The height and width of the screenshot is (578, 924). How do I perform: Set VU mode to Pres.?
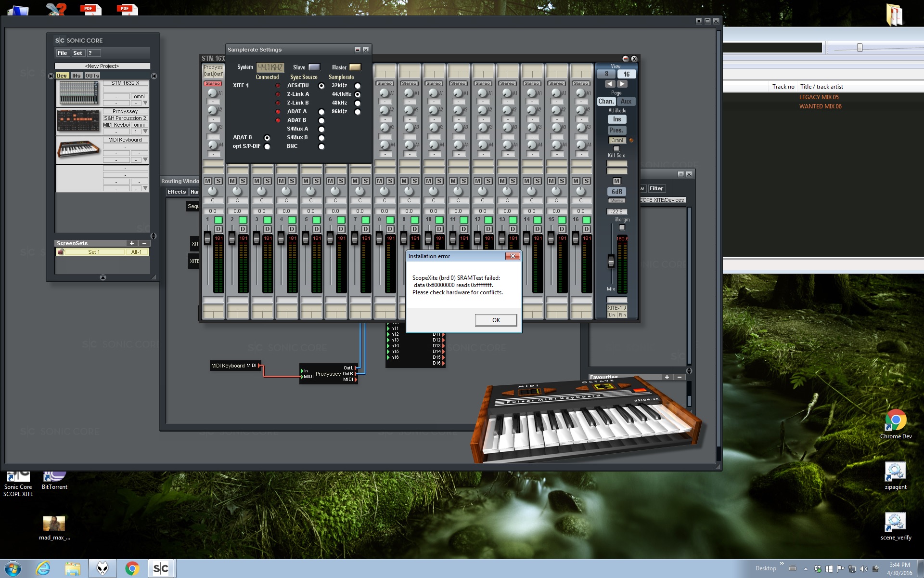pyautogui.click(x=616, y=131)
